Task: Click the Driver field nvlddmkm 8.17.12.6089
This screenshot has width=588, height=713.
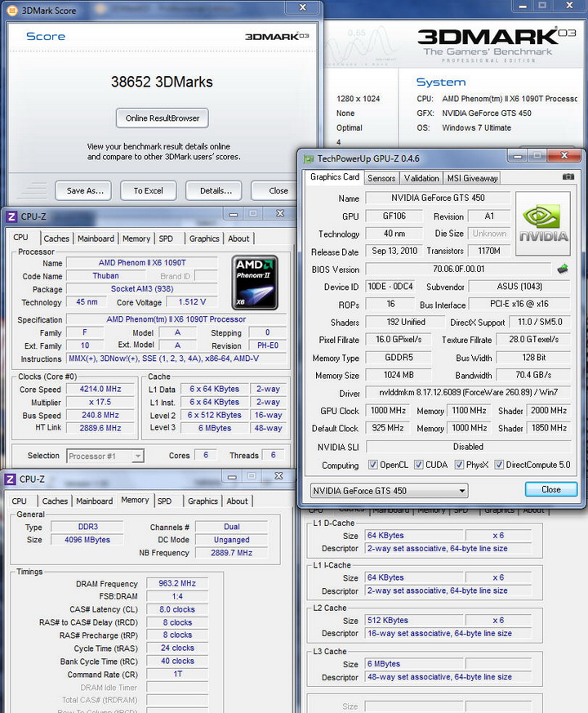Action: tap(469, 392)
